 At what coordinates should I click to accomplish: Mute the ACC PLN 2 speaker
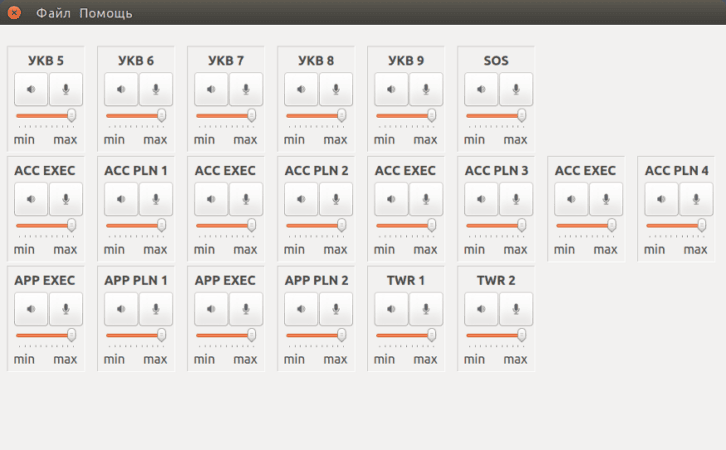point(301,199)
